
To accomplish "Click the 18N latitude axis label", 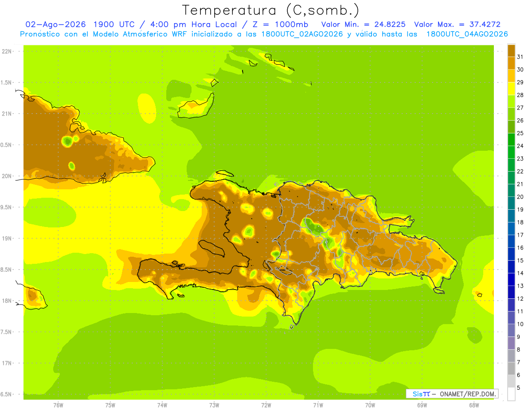I will 7,301.
